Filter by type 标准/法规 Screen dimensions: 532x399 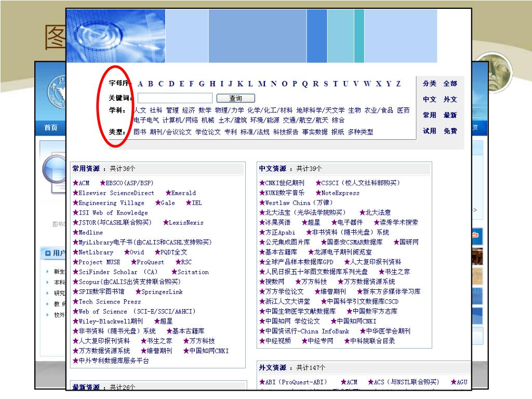pyautogui.click(x=255, y=132)
